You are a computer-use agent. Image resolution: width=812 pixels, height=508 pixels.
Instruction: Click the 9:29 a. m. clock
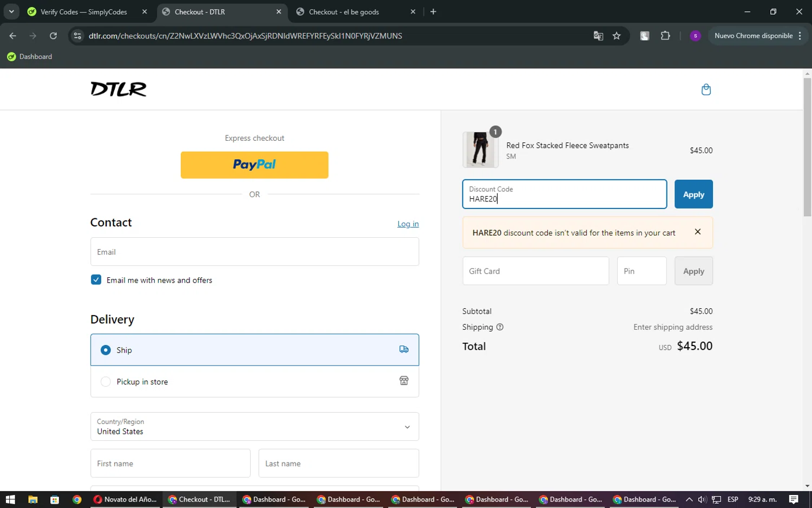(x=762, y=499)
